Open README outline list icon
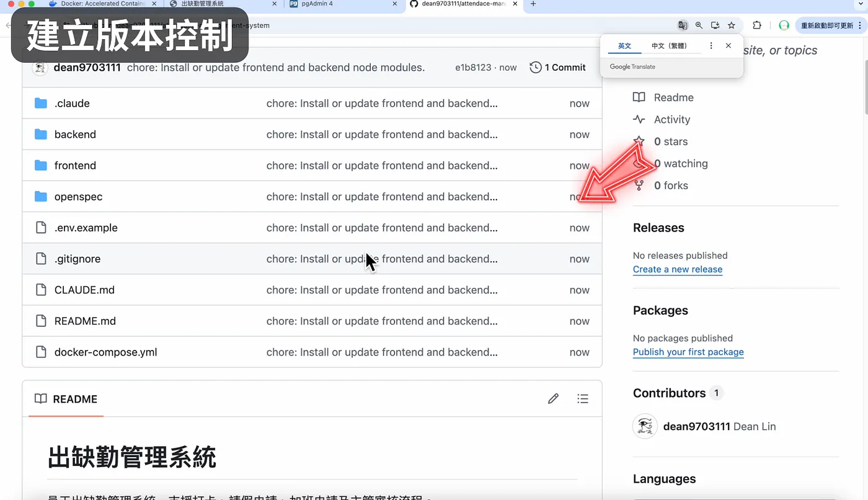The width and height of the screenshot is (868, 500). click(582, 399)
